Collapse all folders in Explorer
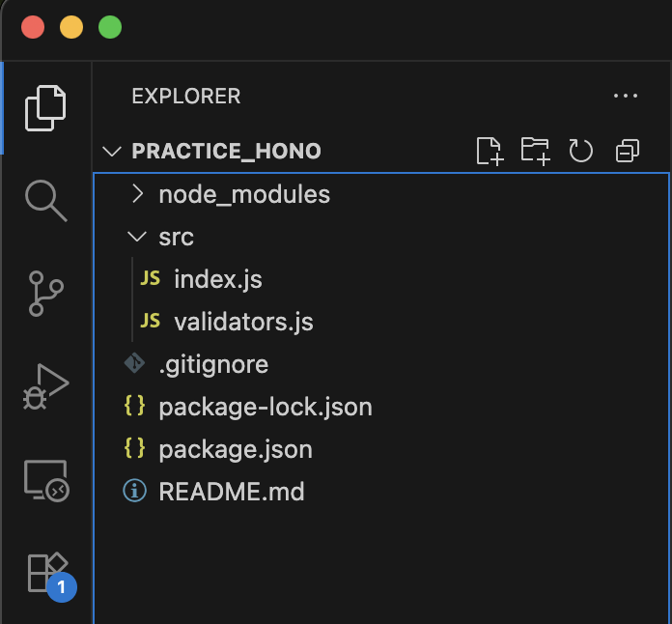The height and width of the screenshot is (624, 672). [x=628, y=151]
